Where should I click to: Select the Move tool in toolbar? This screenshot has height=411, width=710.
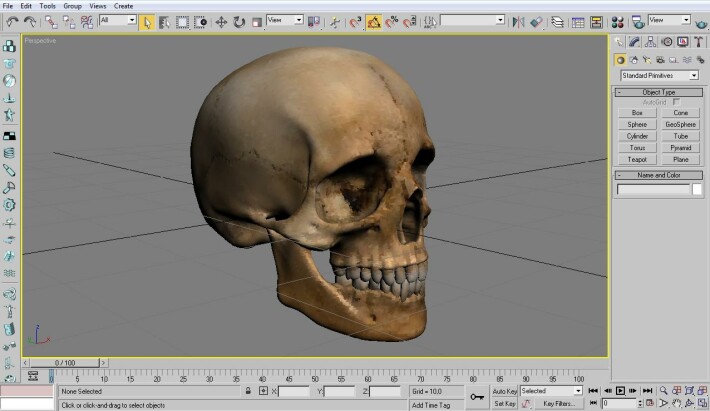pos(221,22)
